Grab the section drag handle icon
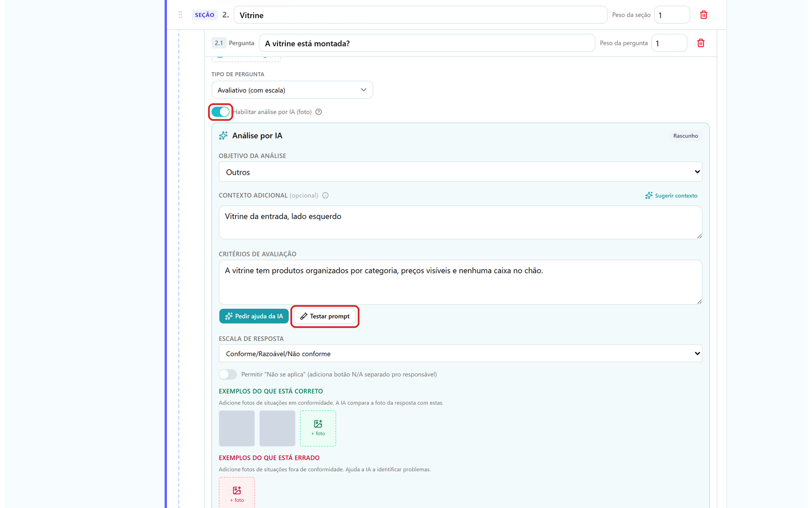812x508 pixels. click(180, 15)
